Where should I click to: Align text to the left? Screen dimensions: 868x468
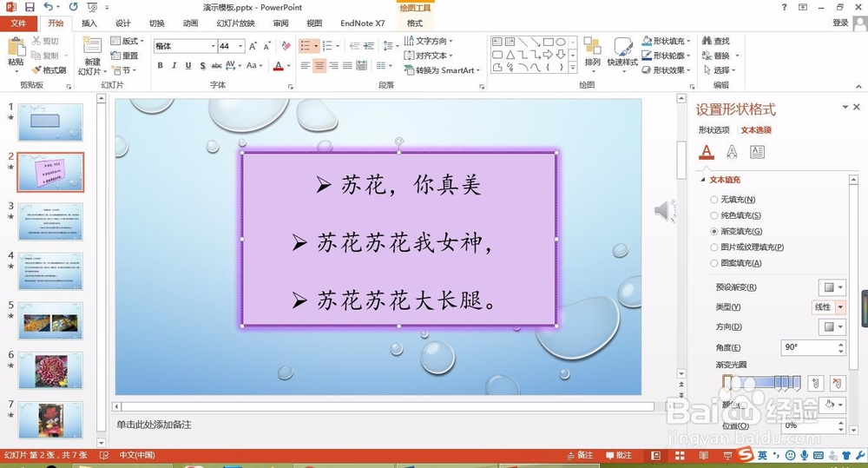(x=305, y=65)
